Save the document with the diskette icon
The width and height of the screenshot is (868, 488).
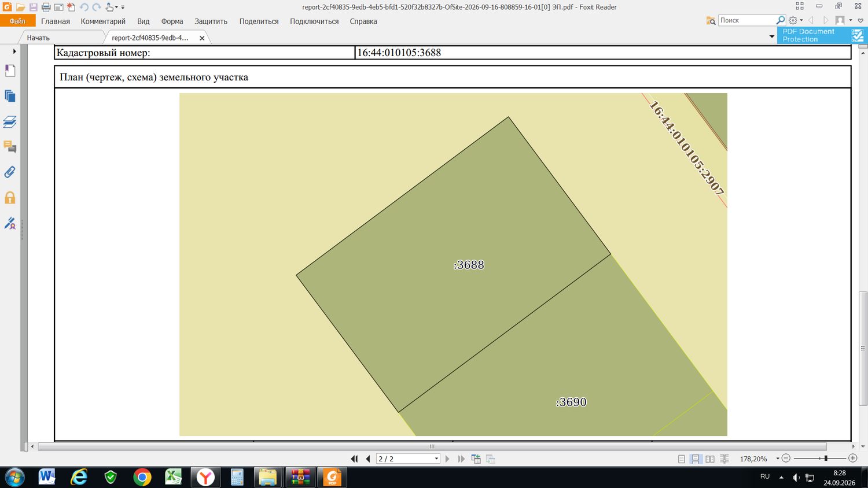33,8
